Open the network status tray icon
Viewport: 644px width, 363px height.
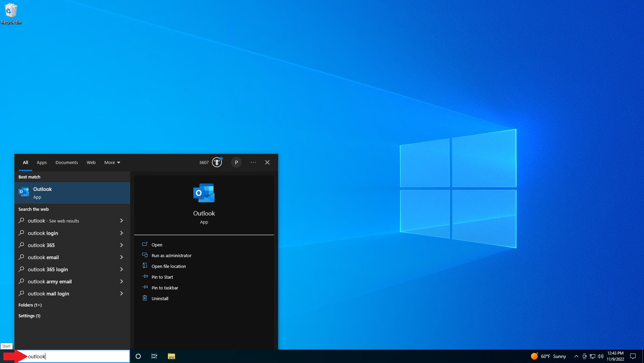click(593, 356)
